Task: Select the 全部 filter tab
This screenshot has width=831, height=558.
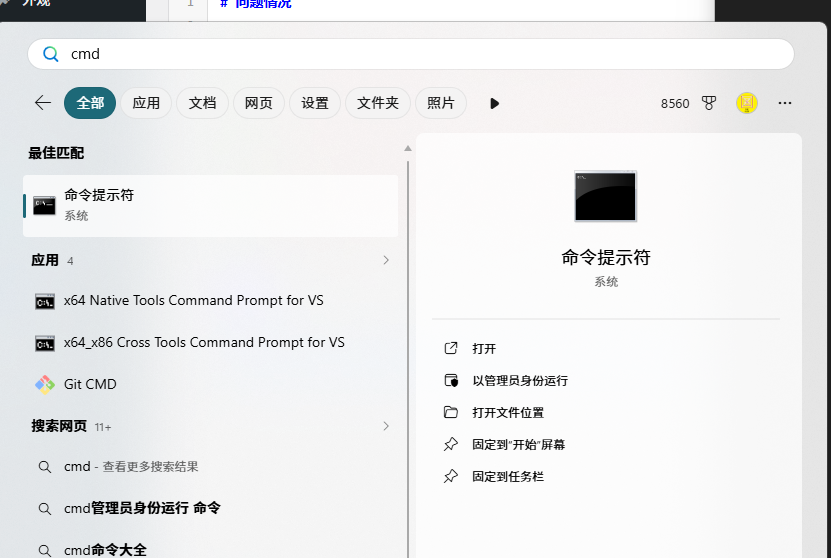Action: 90,103
